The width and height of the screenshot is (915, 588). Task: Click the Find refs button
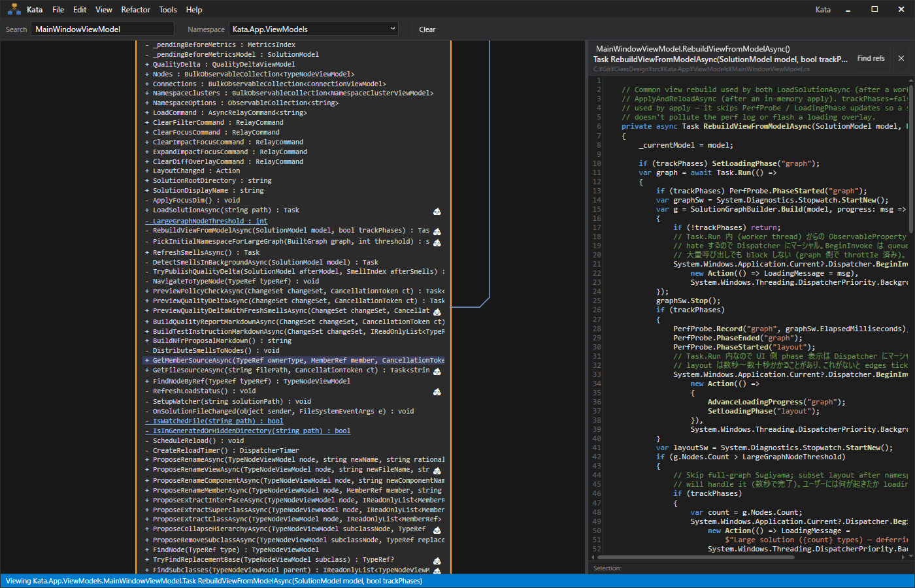coord(871,58)
